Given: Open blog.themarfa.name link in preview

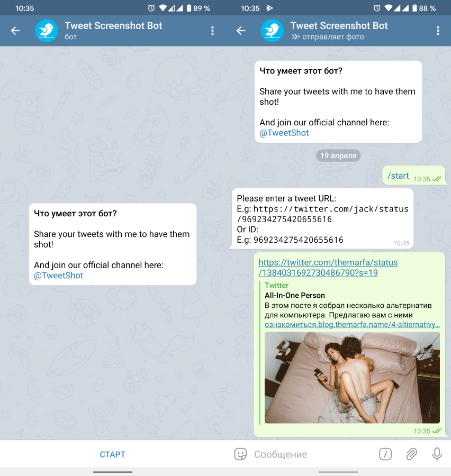Looking at the screenshot, I should click(352, 325).
